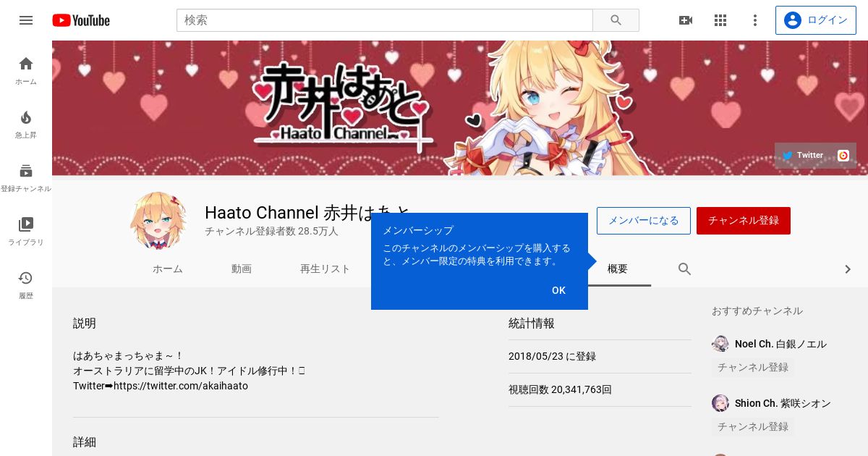Open the twitter.com/akaihaato link
This screenshot has width=868, height=456.
[181, 386]
